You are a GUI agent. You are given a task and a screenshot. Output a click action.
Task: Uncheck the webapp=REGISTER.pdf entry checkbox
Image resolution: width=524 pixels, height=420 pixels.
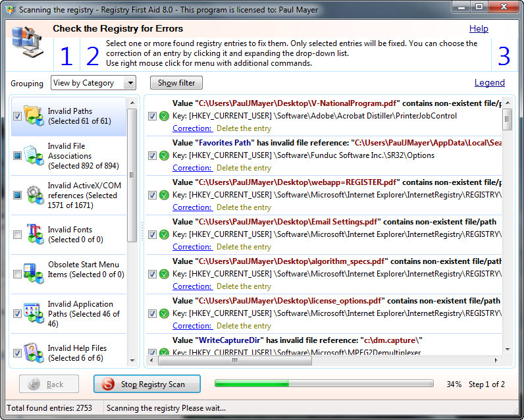152,195
